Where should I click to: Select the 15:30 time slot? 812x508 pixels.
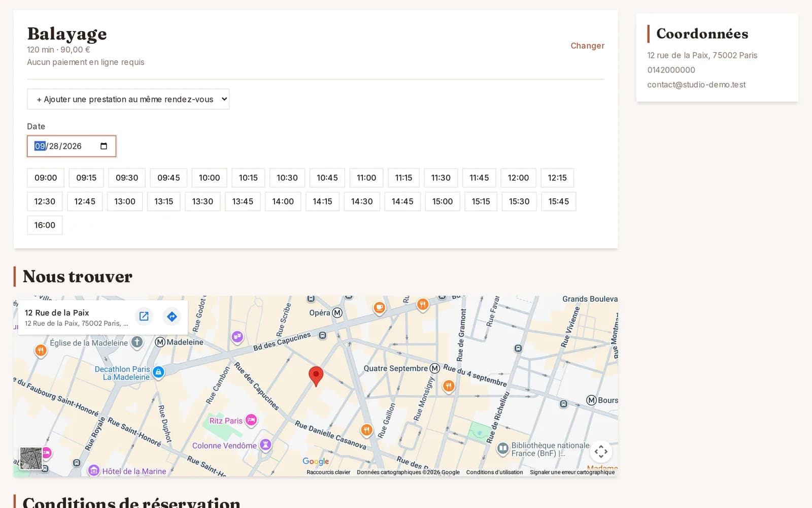click(519, 202)
